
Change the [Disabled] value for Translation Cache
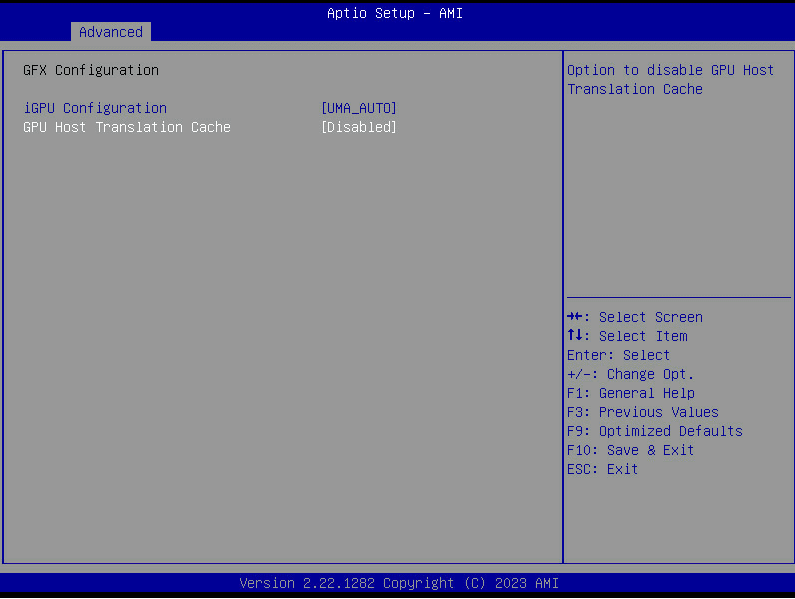358,127
